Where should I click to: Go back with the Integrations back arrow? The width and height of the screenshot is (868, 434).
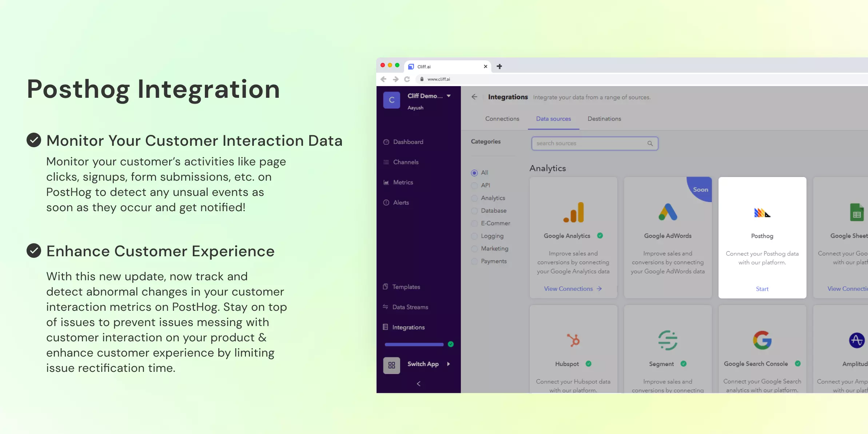[474, 97]
